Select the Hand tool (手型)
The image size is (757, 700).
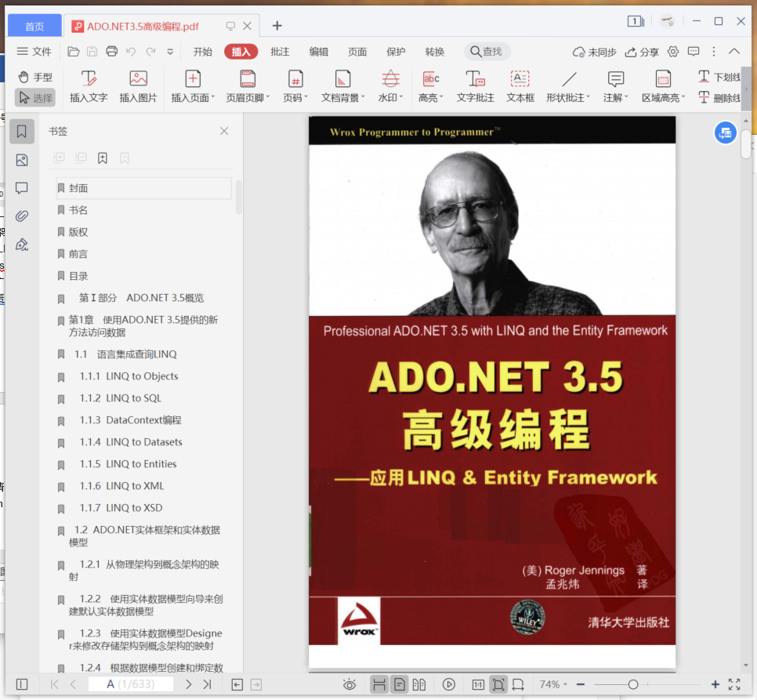(34, 78)
